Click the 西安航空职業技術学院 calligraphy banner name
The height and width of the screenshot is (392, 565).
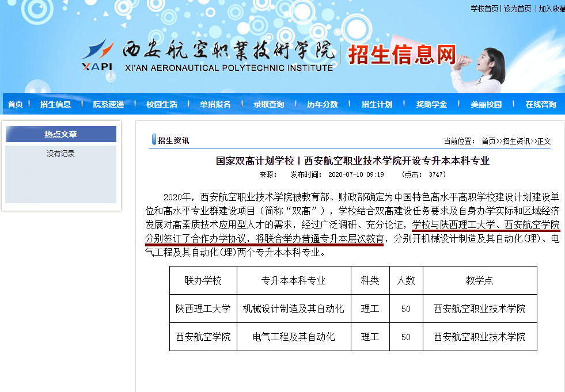click(228, 50)
